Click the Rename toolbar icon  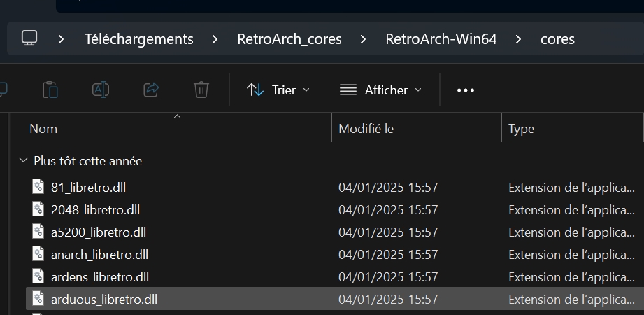[x=101, y=90]
